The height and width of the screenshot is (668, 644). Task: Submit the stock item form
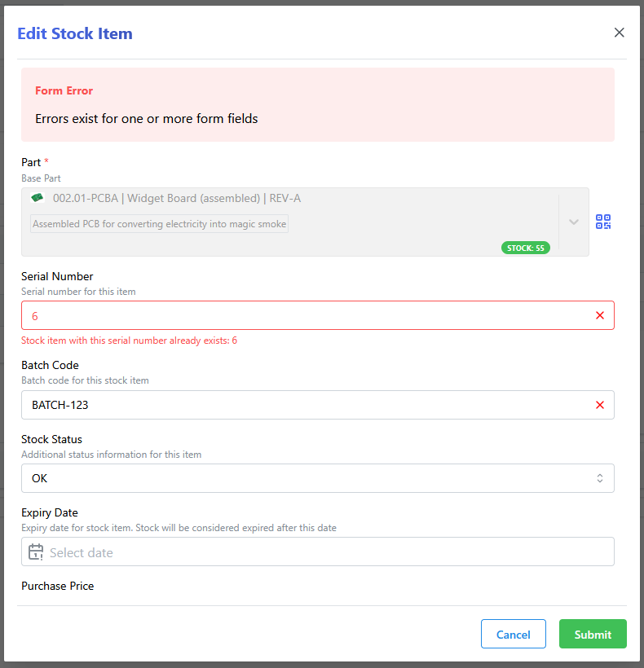click(x=593, y=635)
